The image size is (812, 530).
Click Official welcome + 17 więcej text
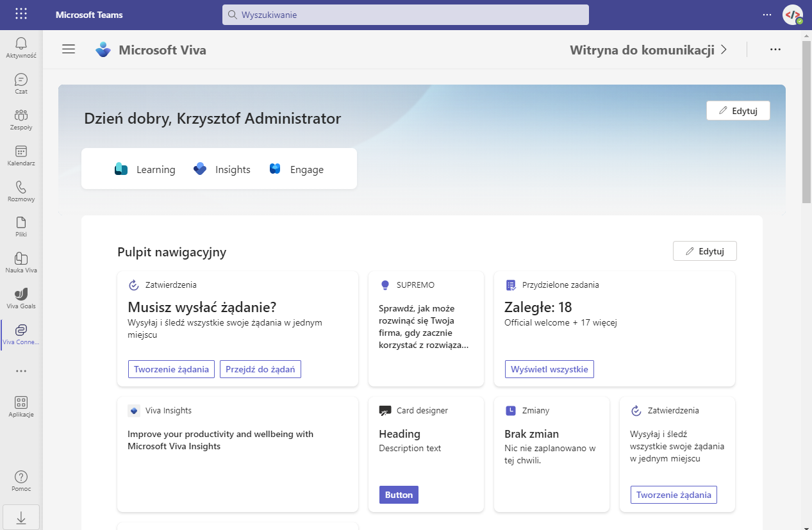561,322
